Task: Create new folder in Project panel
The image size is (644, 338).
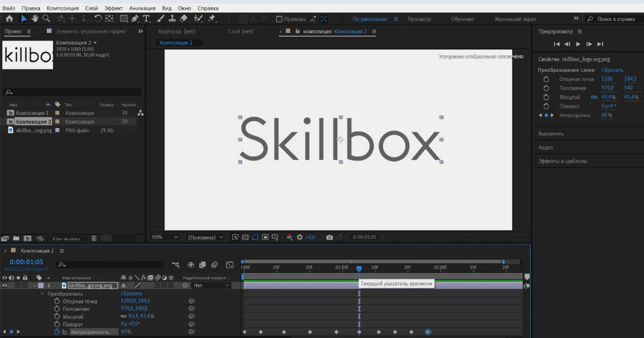Action: [16, 238]
